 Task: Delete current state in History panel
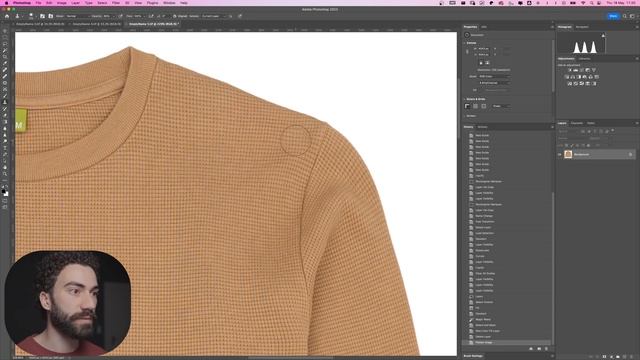point(547,349)
